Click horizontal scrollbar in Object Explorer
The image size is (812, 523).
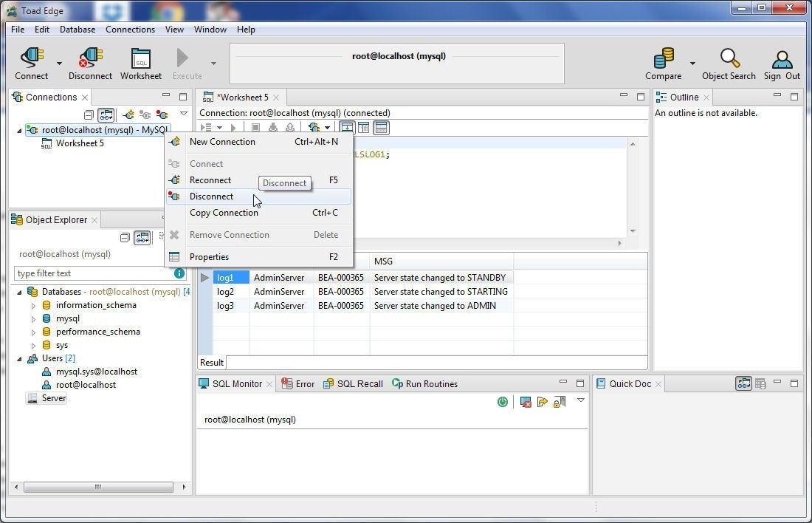(x=98, y=488)
